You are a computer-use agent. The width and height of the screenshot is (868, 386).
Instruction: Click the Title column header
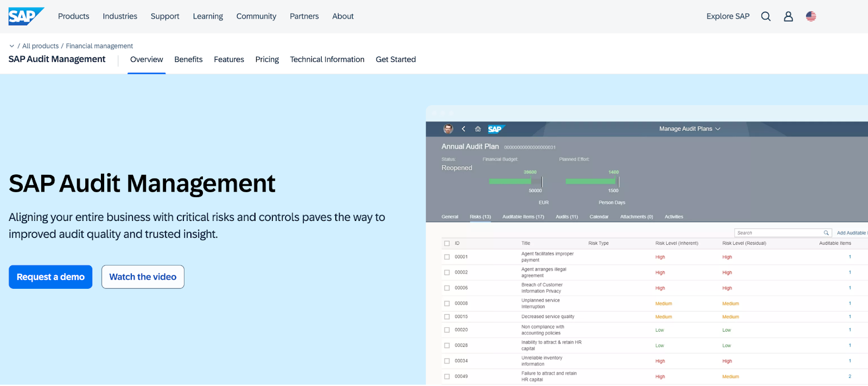(x=526, y=243)
